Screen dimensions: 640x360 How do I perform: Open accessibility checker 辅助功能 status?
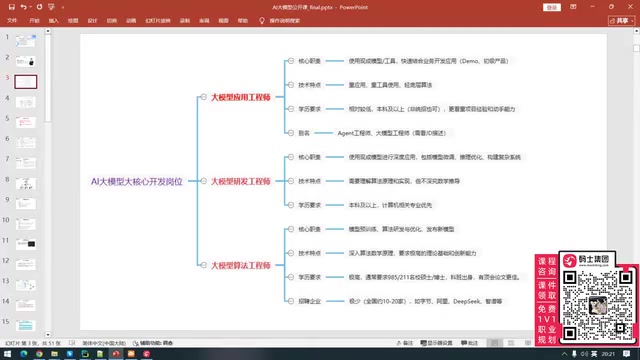click(153, 343)
